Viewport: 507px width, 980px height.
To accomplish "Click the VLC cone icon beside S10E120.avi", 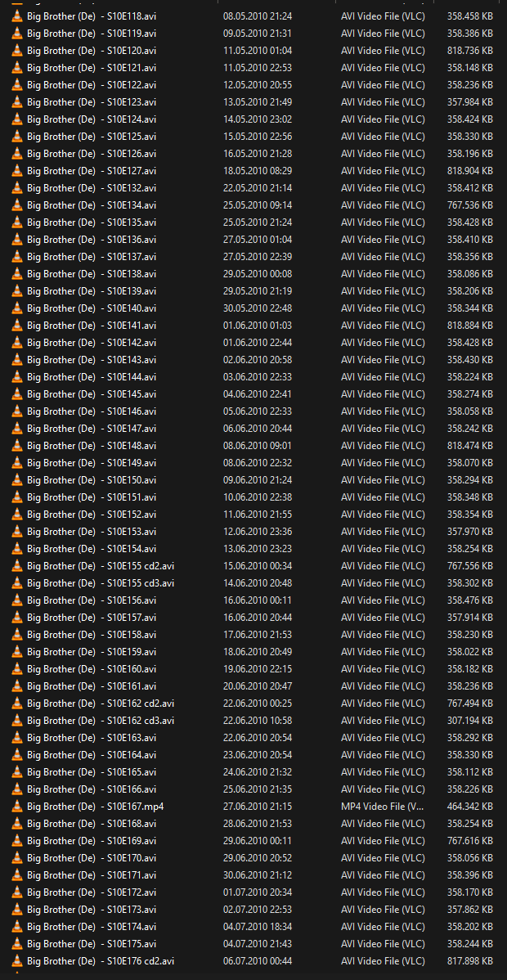I will tap(17, 51).
